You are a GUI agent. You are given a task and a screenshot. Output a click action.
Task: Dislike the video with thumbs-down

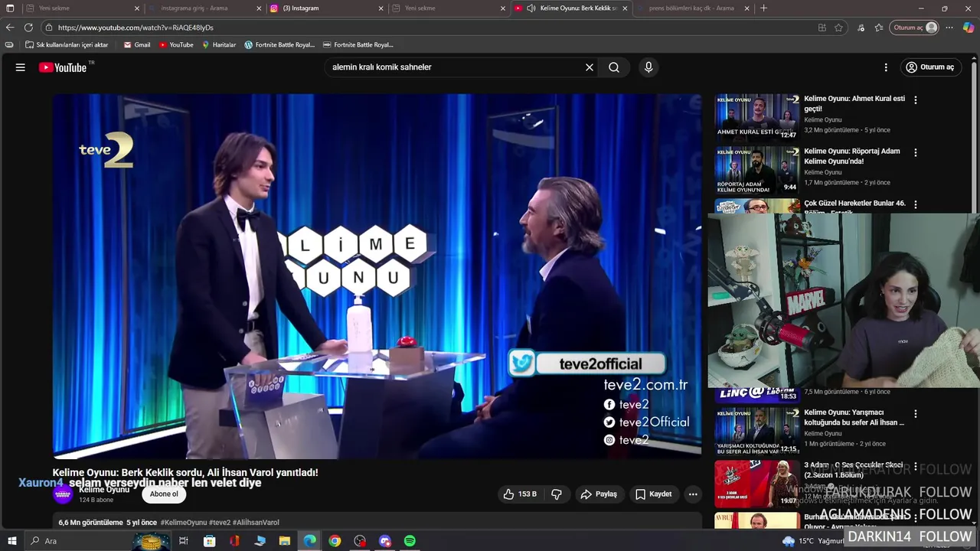coord(557,494)
